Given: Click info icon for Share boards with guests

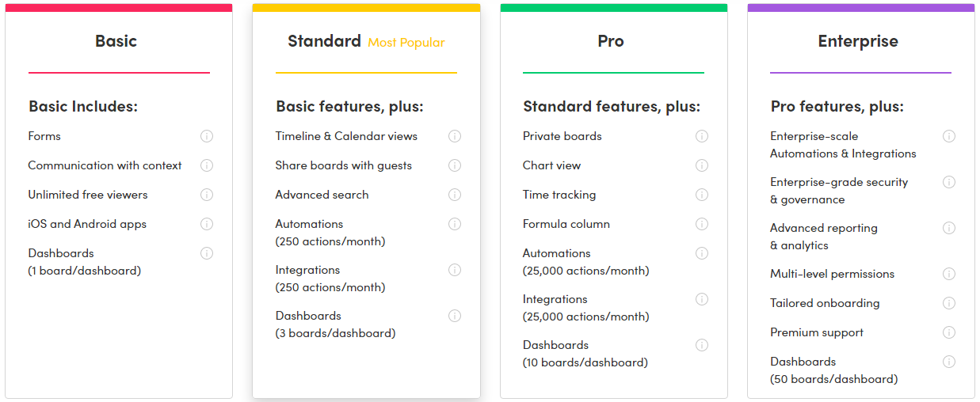Looking at the screenshot, I should tap(455, 165).
